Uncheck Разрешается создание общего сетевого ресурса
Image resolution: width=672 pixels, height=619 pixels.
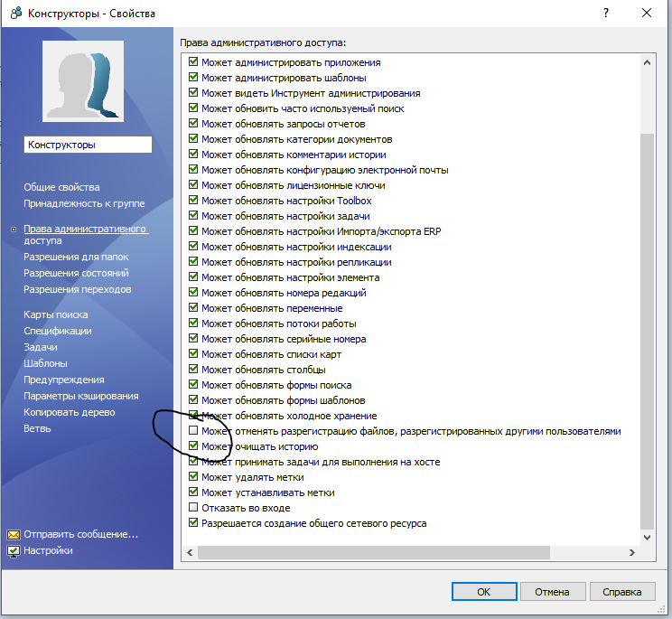click(x=193, y=523)
